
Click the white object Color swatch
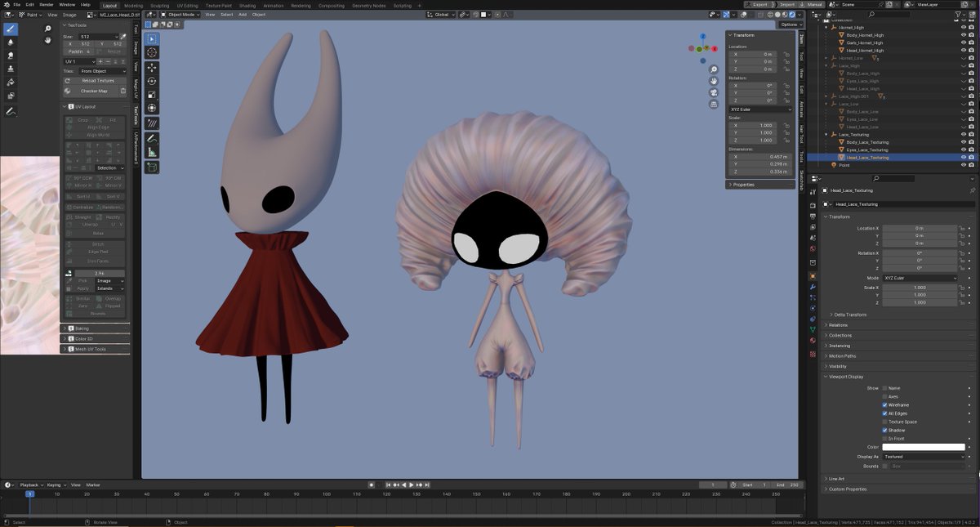[x=924, y=447]
